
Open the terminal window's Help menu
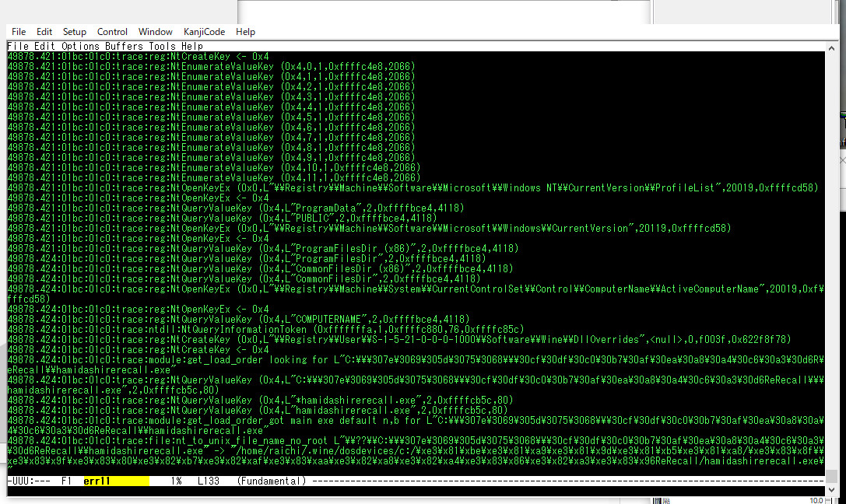click(245, 32)
